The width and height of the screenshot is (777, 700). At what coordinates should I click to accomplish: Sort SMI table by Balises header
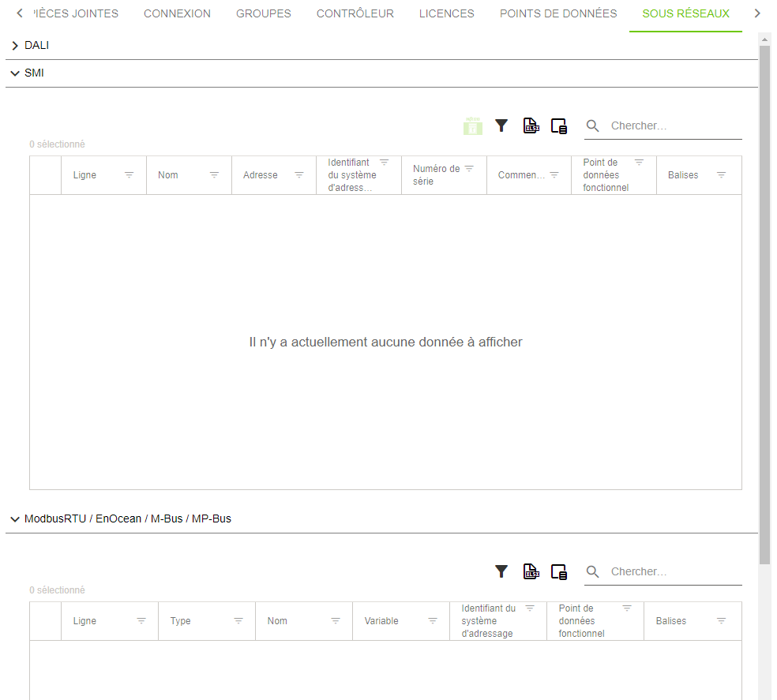683,175
